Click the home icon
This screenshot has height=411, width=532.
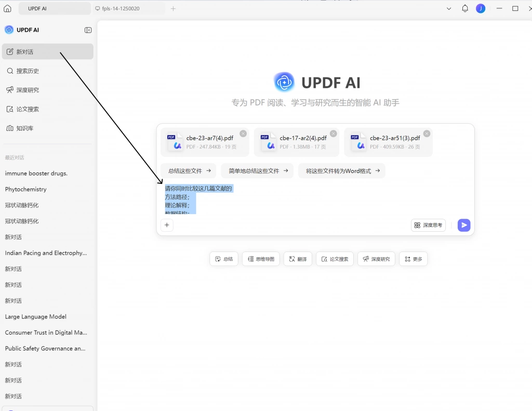7,8
